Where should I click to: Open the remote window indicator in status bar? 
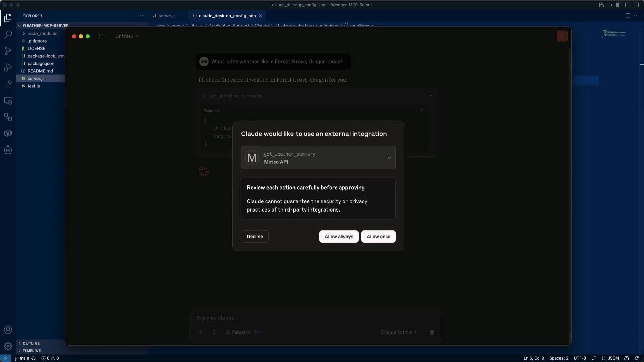(x=6, y=358)
